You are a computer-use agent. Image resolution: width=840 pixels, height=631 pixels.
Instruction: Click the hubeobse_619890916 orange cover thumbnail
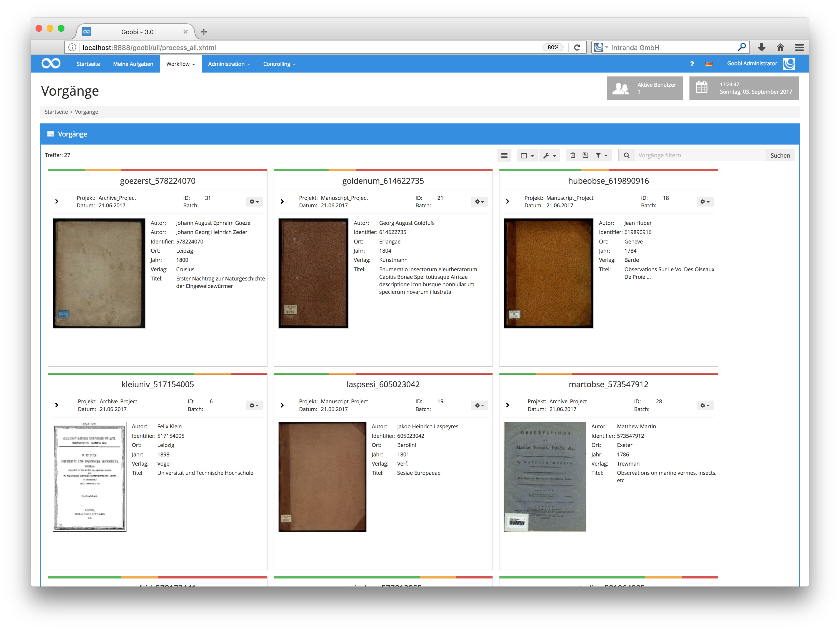548,273
